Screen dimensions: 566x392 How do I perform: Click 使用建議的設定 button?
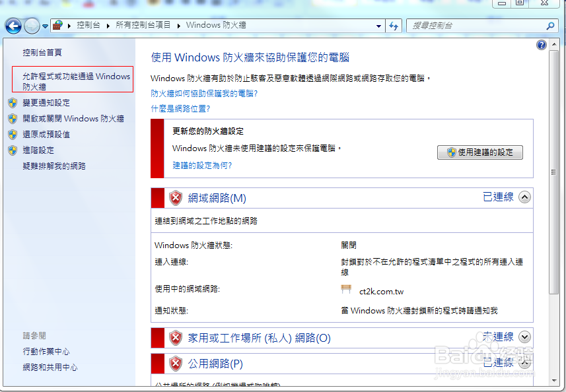pos(479,152)
